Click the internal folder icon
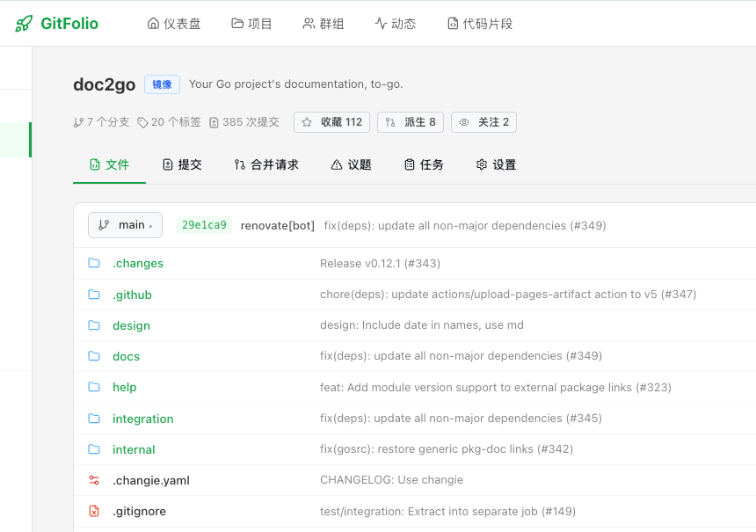The image size is (756, 532). 94,449
